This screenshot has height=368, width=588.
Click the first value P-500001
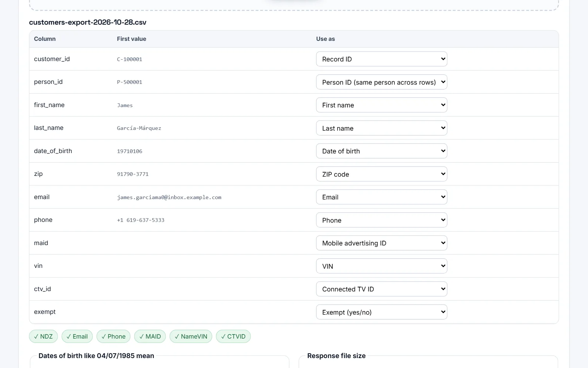point(129,82)
